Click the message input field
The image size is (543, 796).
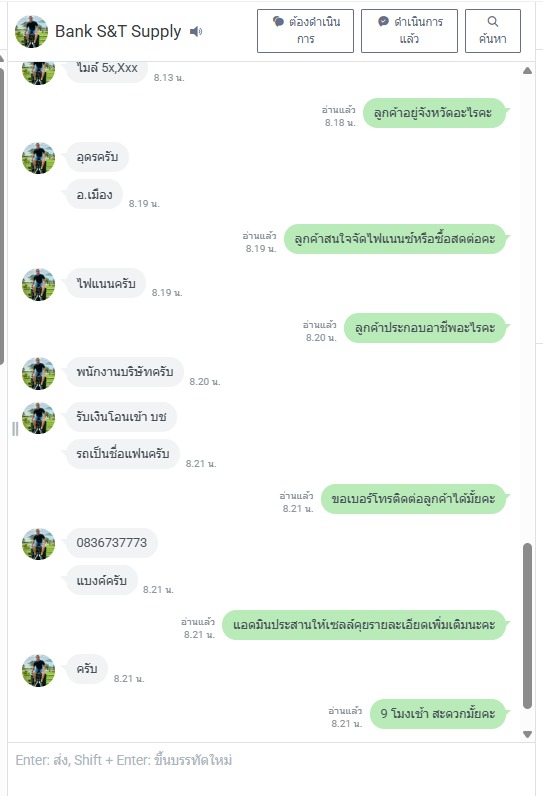pos(272,768)
